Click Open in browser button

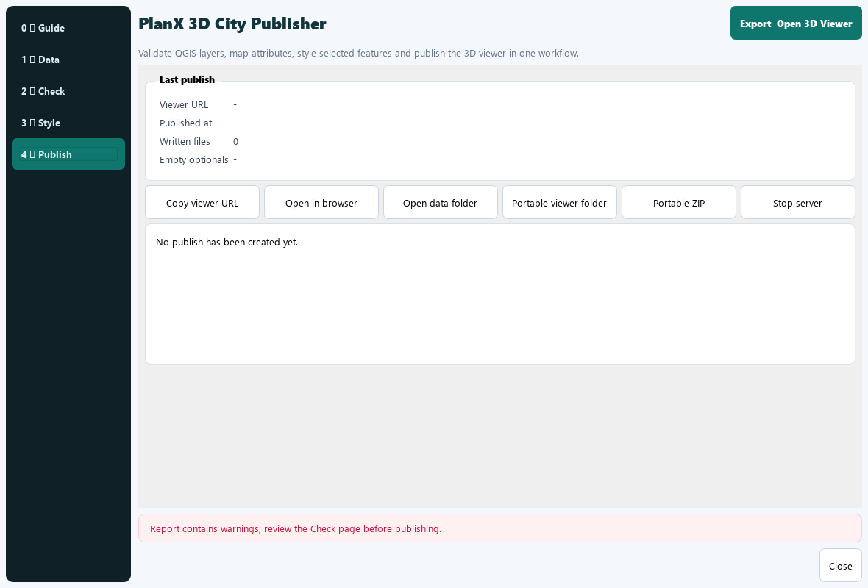pyautogui.click(x=321, y=203)
